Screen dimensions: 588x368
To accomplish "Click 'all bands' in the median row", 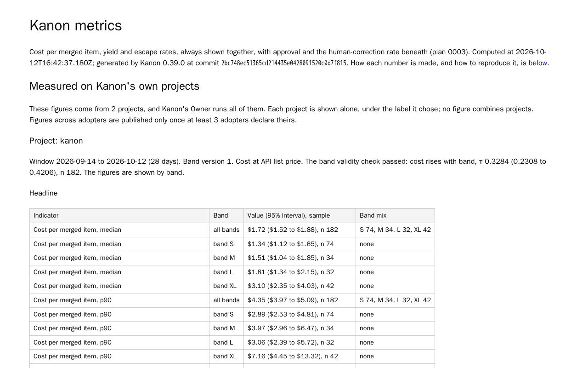I will pyautogui.click(x=226, y=230).
